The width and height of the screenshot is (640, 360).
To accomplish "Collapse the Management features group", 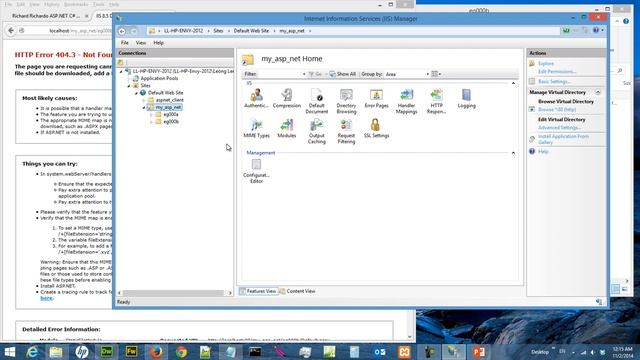I will [513, 153].
